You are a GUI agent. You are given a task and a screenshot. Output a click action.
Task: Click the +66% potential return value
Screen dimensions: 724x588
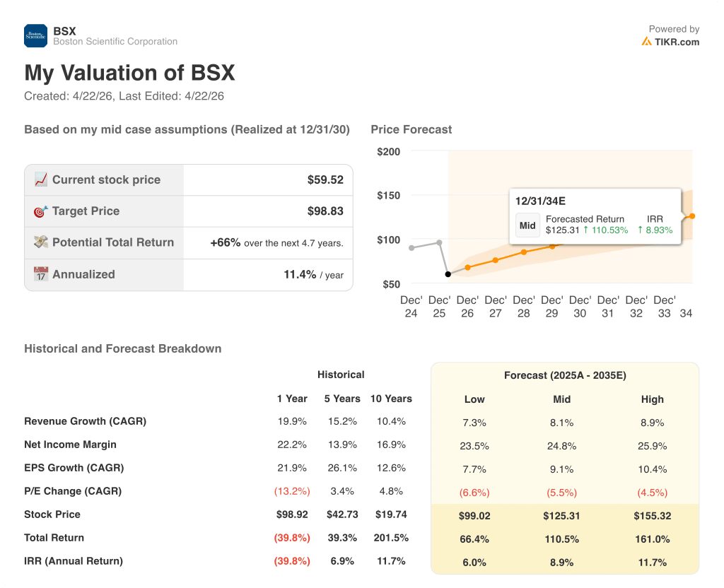[x=226, y=243]
